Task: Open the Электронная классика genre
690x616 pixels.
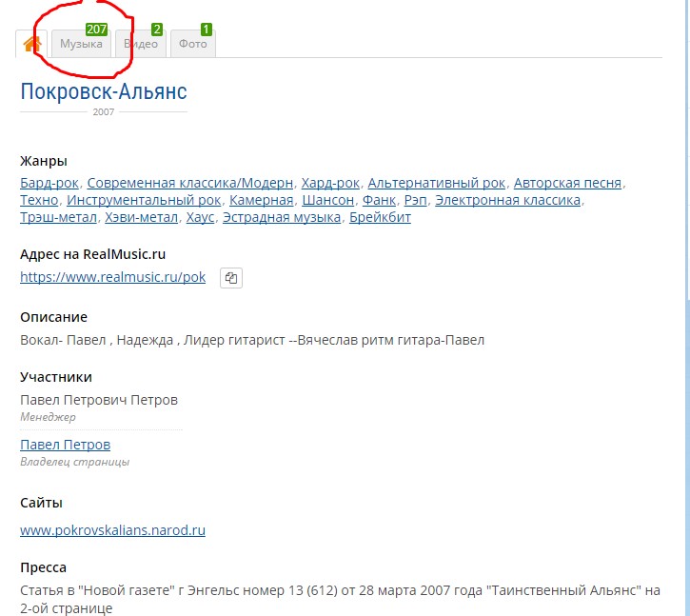Action: (507, 200)
